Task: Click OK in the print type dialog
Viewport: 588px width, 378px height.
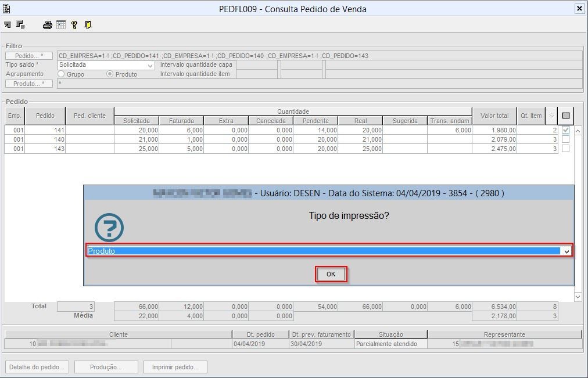Action: click(331, 274)
